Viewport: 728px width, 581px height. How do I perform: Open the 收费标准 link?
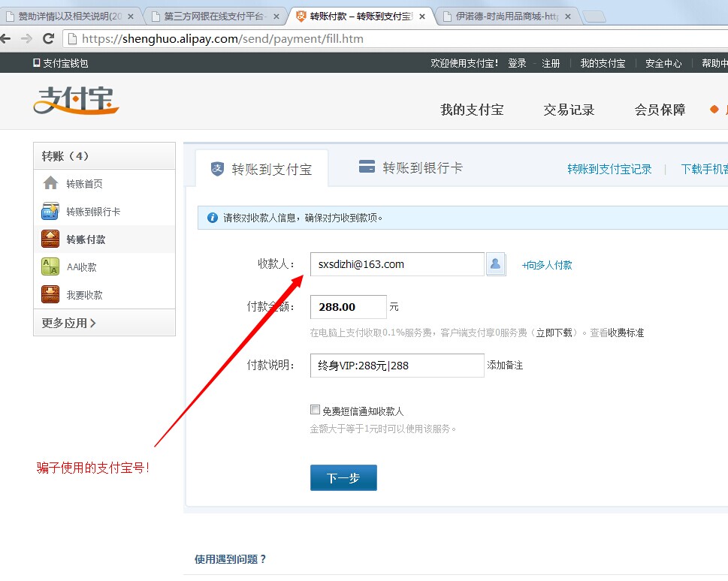click(x=626, y=333)
